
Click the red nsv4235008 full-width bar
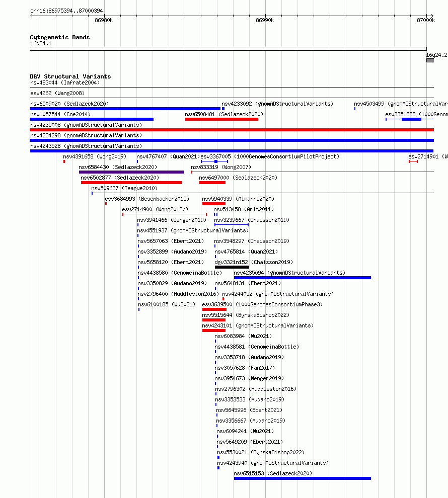pyautogui.click(x=232, y=130)
